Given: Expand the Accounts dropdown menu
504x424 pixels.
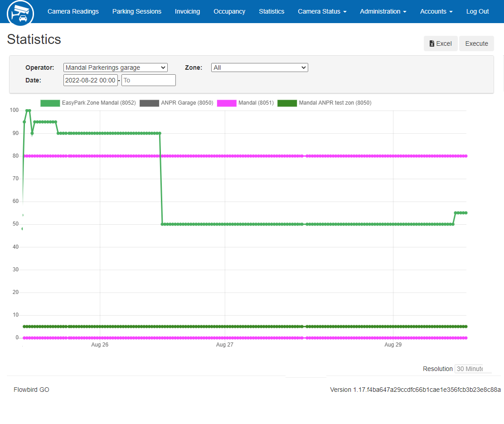Looking at the screenshot, I should pyautogui.click(x=436, y=12).
